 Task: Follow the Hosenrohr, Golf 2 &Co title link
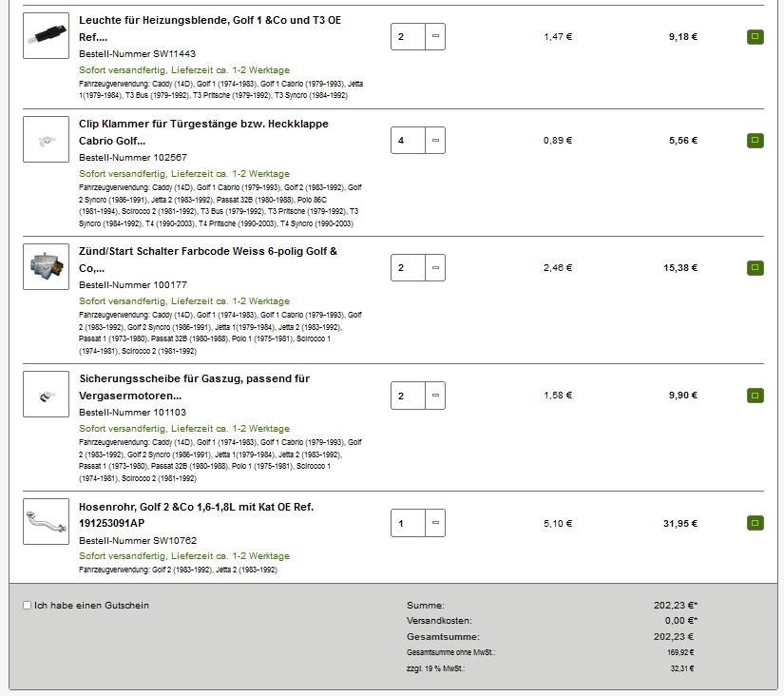(x=196, y=513)
